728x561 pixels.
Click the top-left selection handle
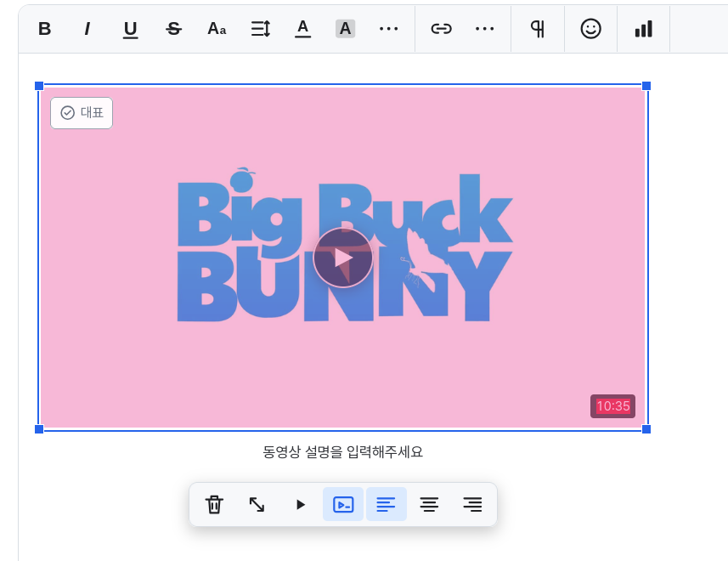[39, 86]
